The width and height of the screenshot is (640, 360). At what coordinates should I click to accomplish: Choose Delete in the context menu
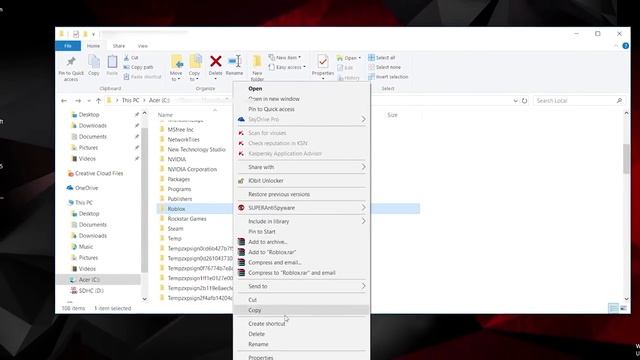pos(301,334)
